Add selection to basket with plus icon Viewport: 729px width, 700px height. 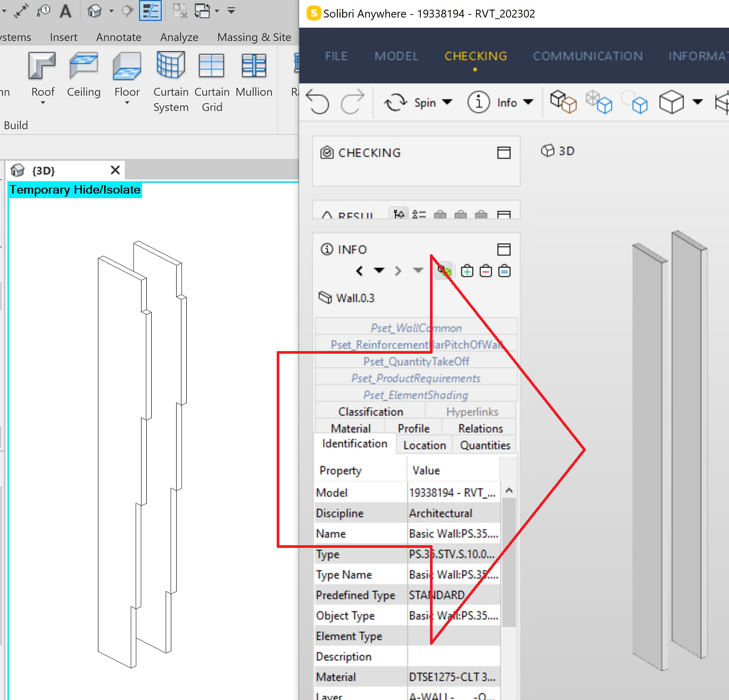[x=467, y=270]
